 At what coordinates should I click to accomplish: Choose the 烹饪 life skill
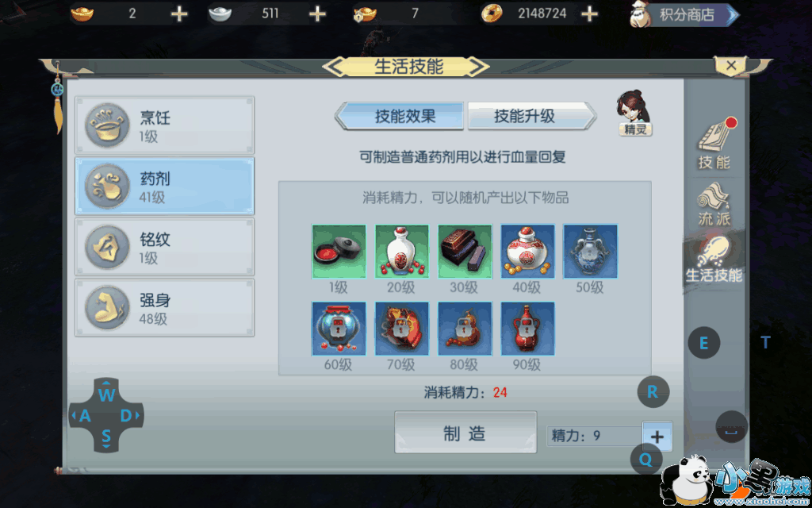pos(165,125)
